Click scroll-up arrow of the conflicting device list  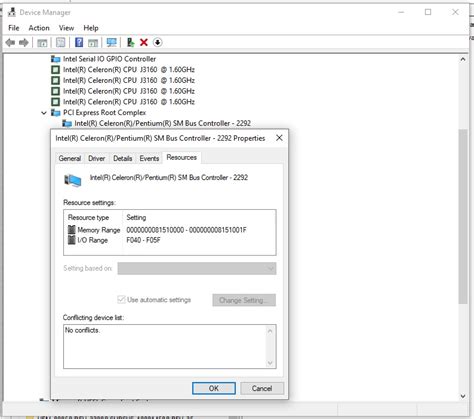270,331
